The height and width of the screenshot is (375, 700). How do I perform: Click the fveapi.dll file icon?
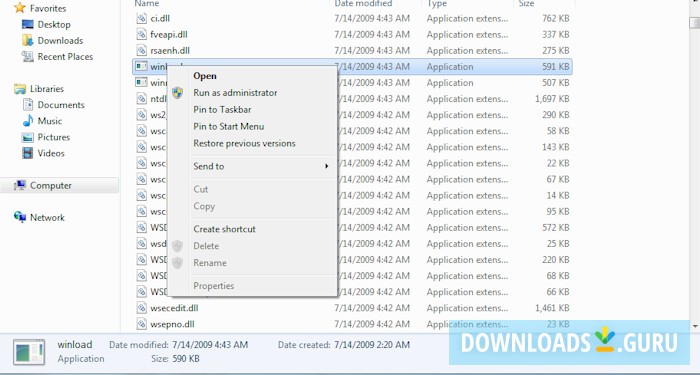[x=142, y=35]
